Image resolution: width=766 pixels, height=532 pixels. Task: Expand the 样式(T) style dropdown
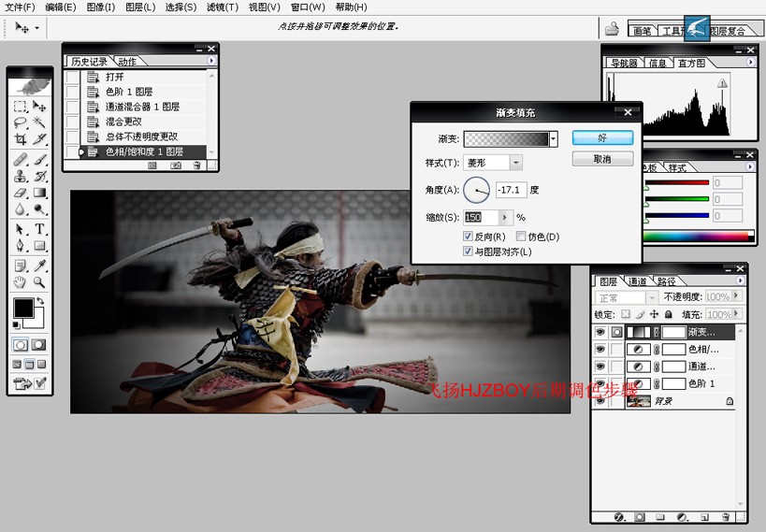516,162
